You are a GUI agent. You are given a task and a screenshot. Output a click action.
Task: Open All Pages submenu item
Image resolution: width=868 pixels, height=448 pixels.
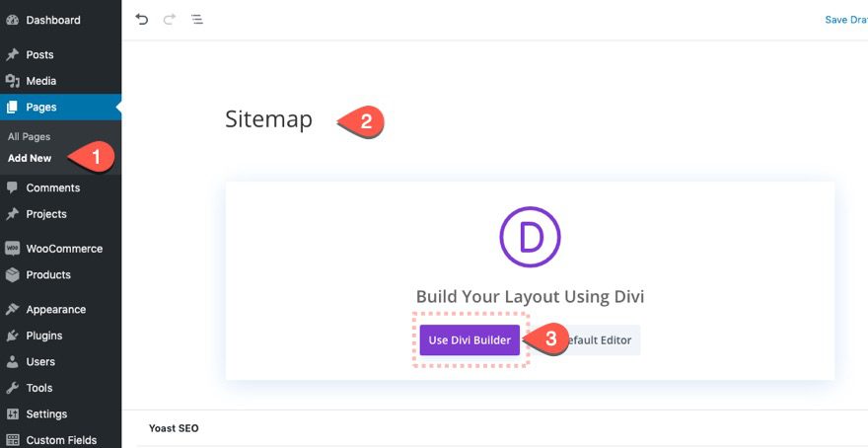30,137
